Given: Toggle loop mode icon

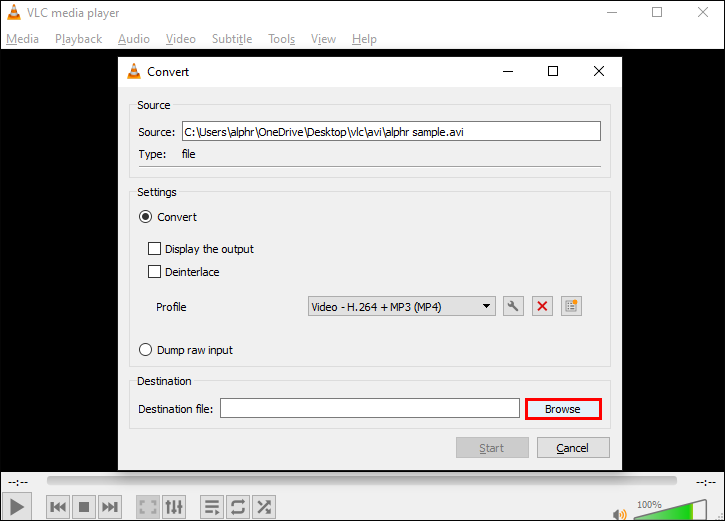Looking at the screenshot, I should pyautogui.click(x=238, y=507).
